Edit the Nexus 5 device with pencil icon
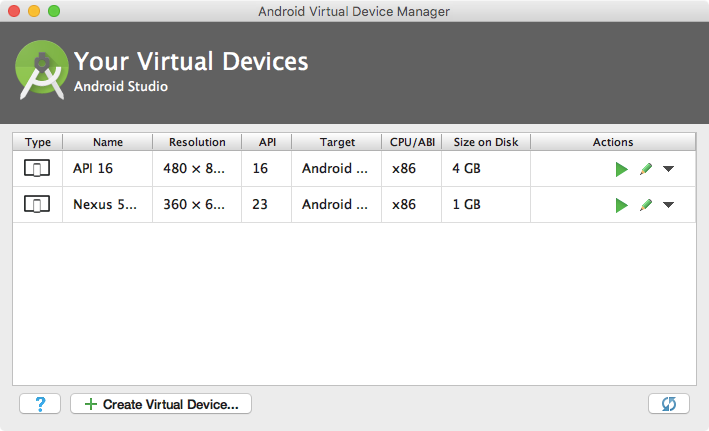The width and height of the screenshot is (709, 431). tap(646, 205)
